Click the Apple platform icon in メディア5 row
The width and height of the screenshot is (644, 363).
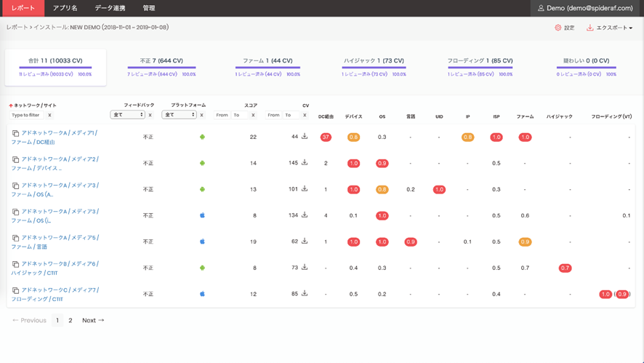[x=202, y=242]
